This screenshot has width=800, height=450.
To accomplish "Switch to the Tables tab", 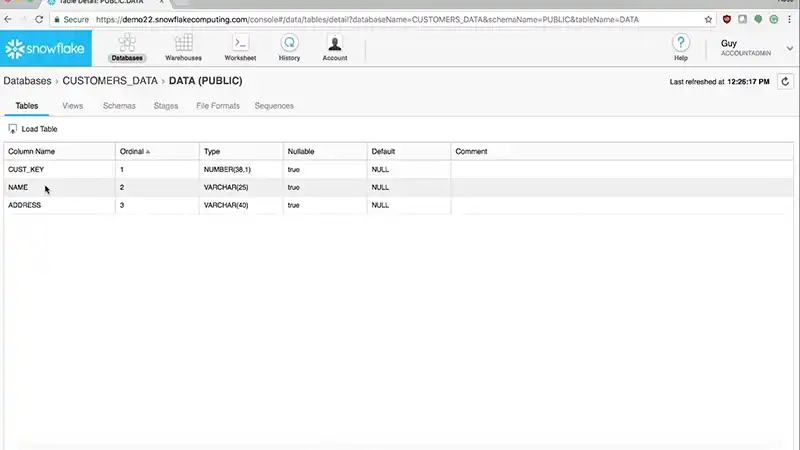I will [x=27, y=106].
